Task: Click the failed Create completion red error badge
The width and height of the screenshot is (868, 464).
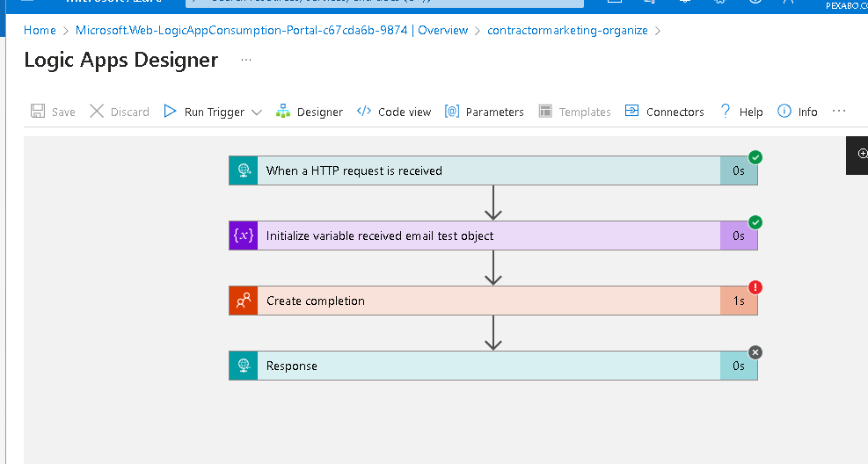Action: [755, 287]
